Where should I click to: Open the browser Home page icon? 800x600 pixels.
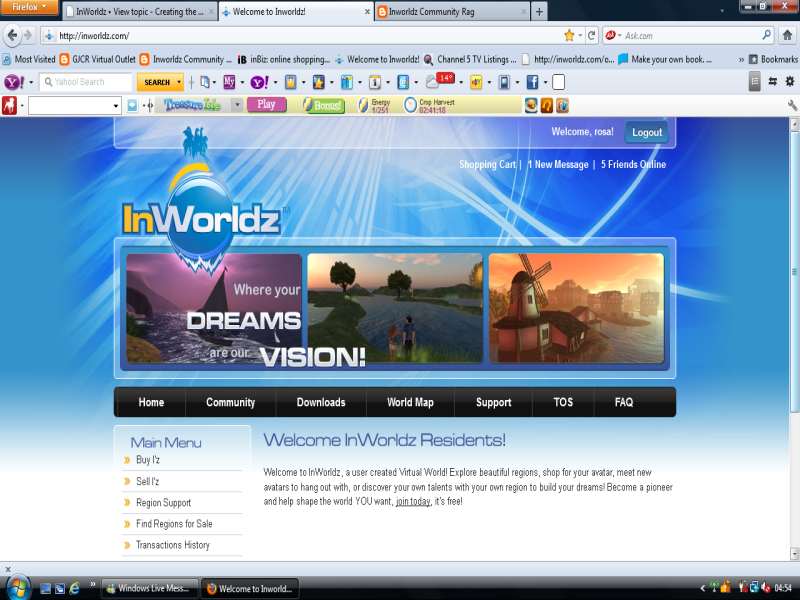tap(787, 35)
